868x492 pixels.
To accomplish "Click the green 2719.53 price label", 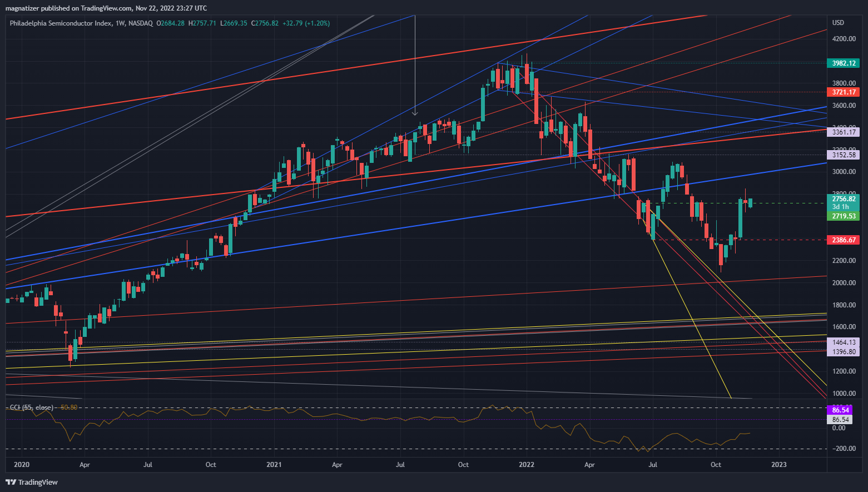I will pos(843,216).
